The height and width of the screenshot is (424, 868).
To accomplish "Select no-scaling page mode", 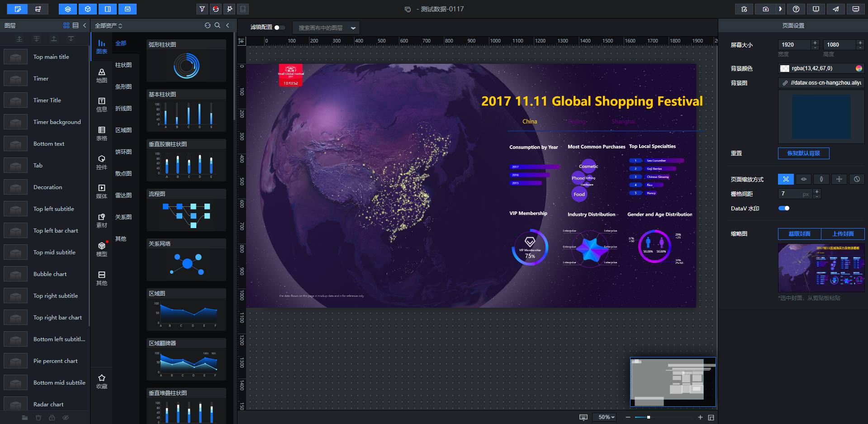I will coord(857,179).
